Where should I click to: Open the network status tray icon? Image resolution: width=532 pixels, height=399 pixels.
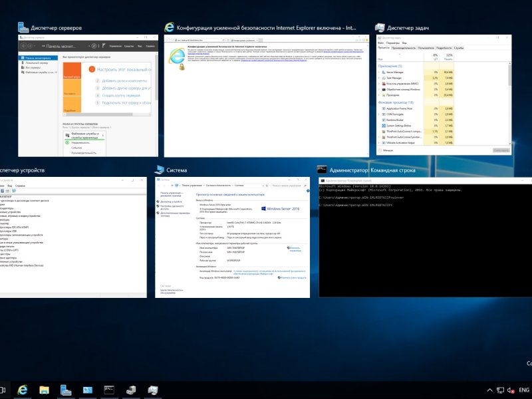pos(500,390)
